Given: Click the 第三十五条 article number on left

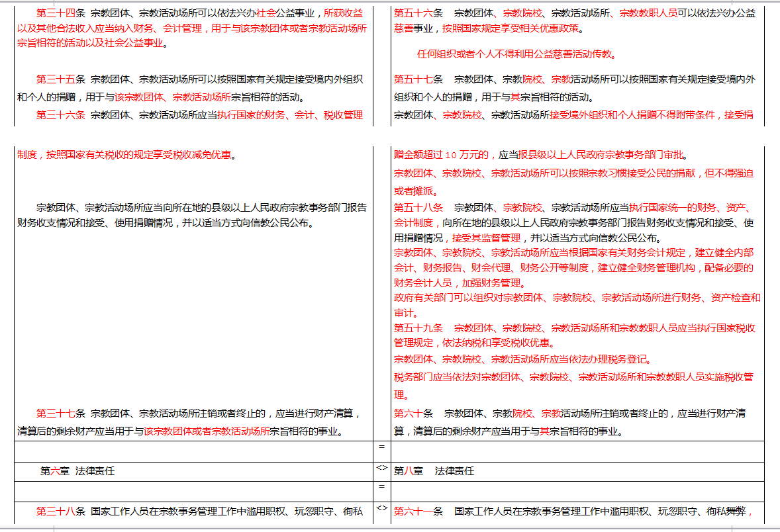Looking at the screenshot, I should [x=60, y=79].
